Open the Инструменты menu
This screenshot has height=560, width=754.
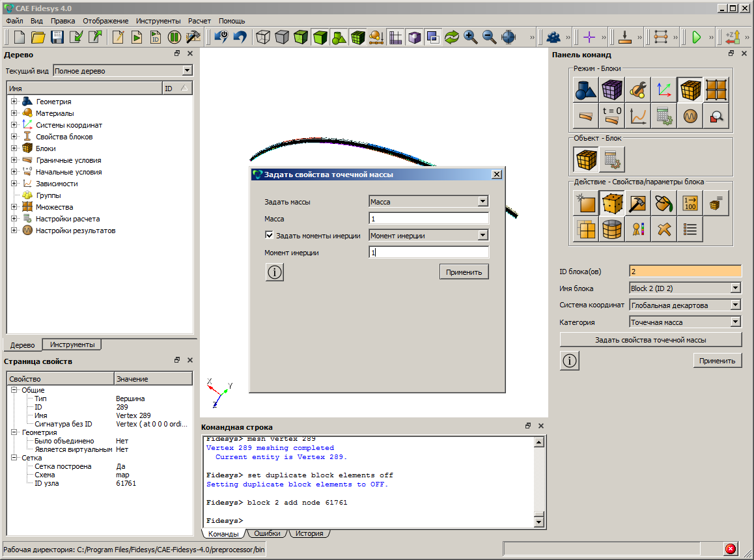[158, 21]
